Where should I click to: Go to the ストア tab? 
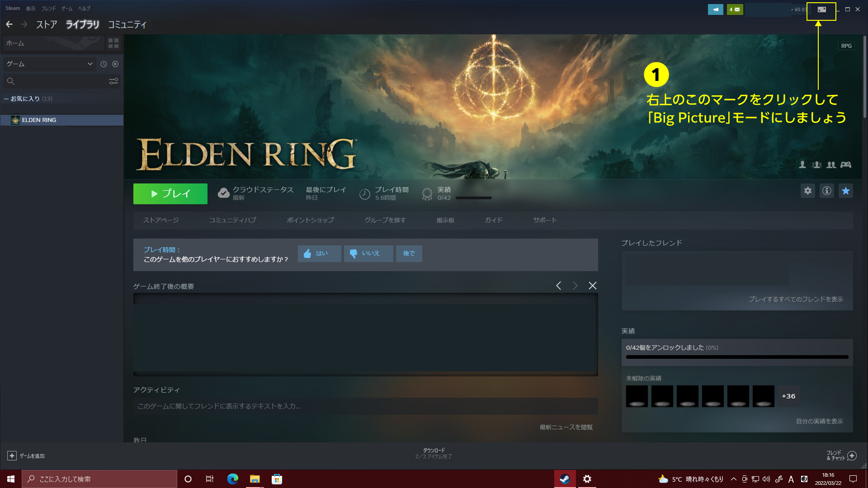pyautogui.click(x=47, y=25)
